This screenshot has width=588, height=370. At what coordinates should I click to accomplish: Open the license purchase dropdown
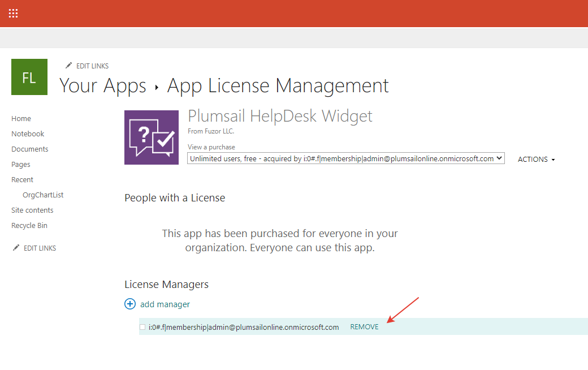tap(345, 158)
